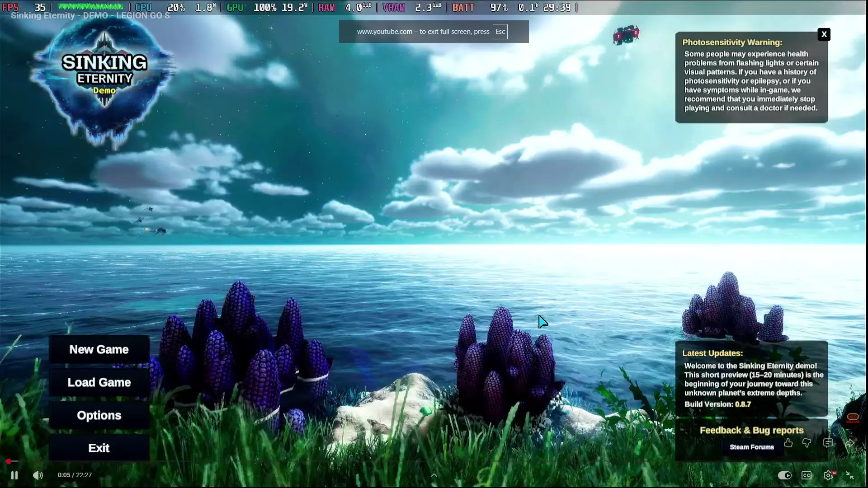
Task: Toggle autoplay switch
Action: point(785,475)
